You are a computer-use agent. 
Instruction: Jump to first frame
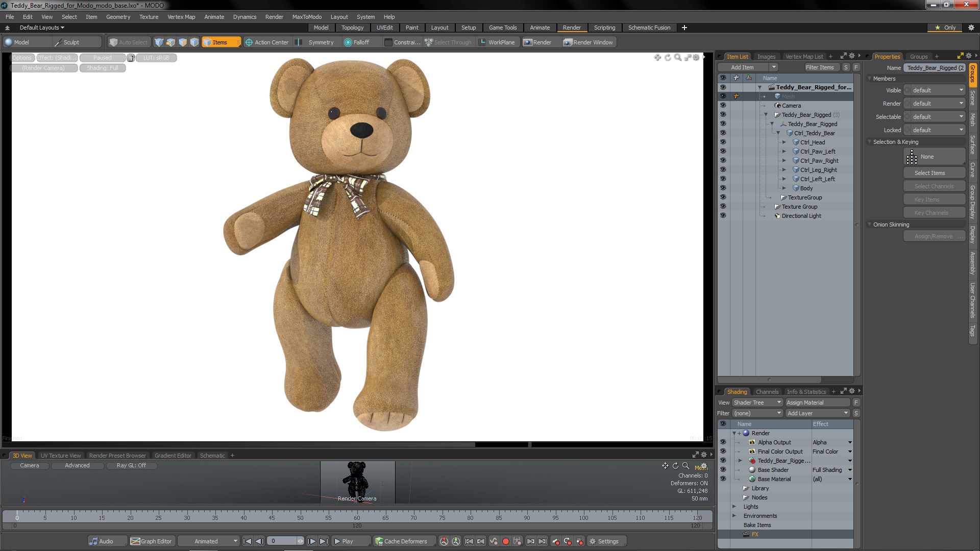(247, 541)
